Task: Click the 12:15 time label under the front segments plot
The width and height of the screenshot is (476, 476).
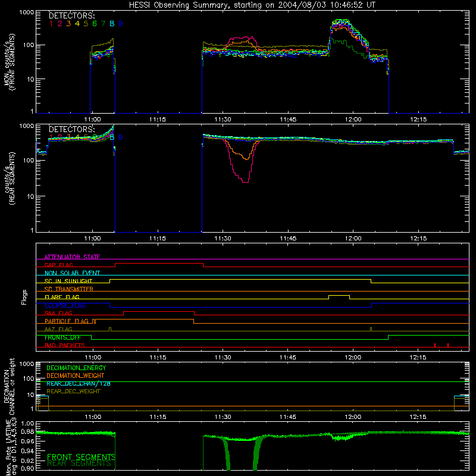Action: [418, 120]
